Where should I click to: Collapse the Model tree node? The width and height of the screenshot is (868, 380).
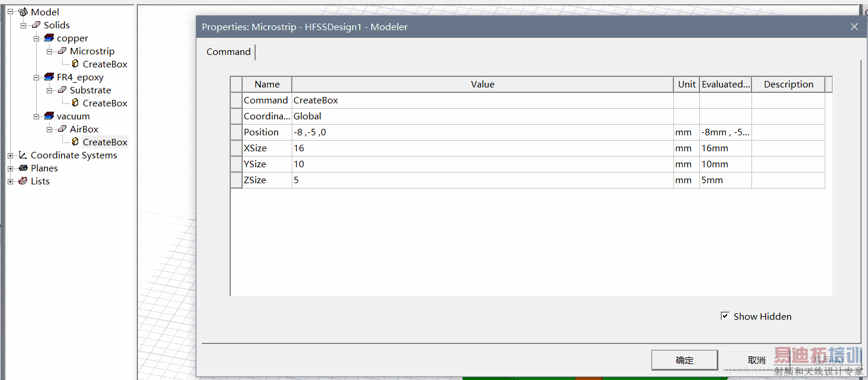click(10, 12)
